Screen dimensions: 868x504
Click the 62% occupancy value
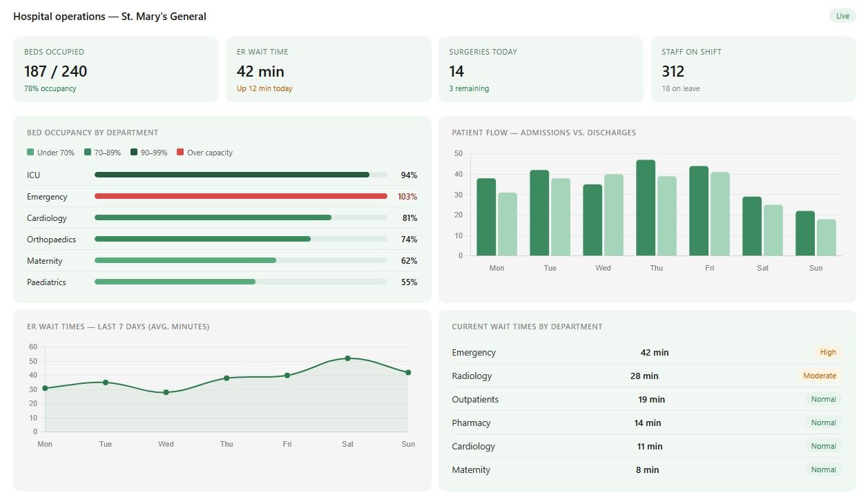click(409, 261)
